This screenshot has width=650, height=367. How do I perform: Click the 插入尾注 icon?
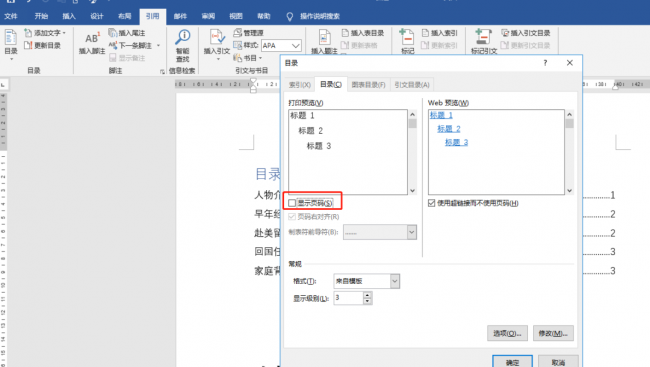[x=113, y=33]
